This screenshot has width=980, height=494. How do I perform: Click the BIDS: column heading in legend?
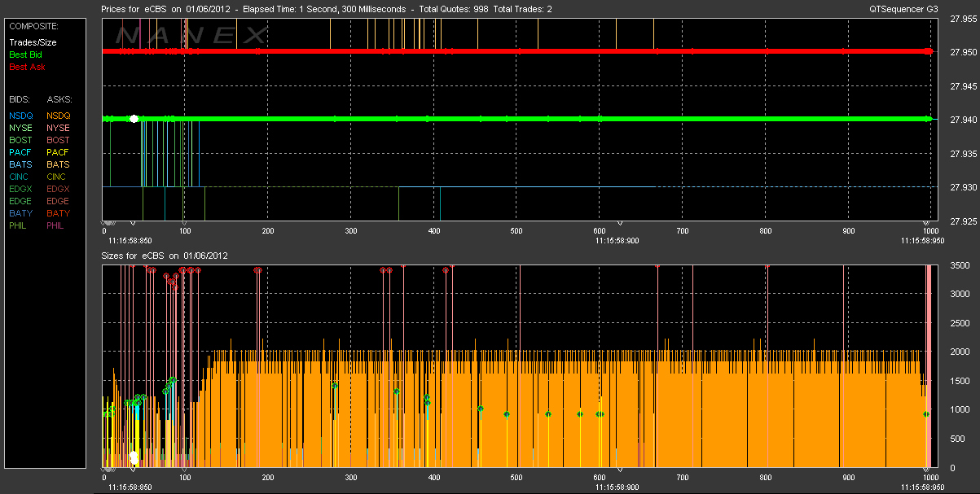point(20,98)
